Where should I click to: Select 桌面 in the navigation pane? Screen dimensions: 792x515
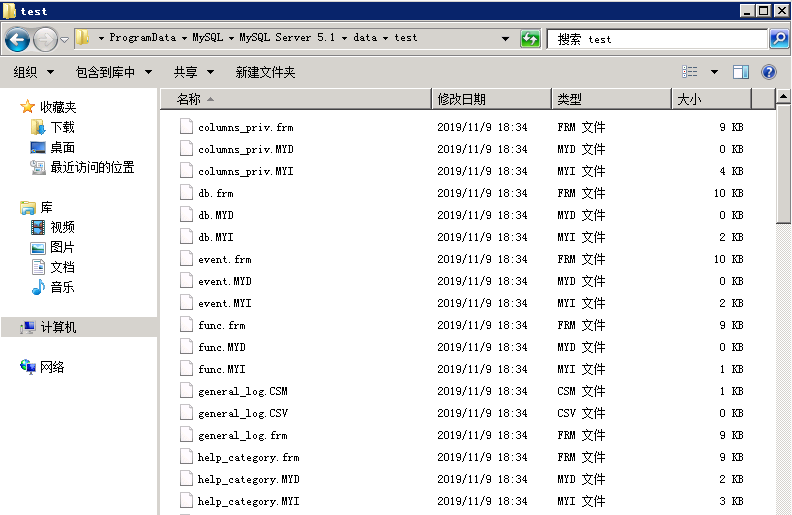coord(62,147)
